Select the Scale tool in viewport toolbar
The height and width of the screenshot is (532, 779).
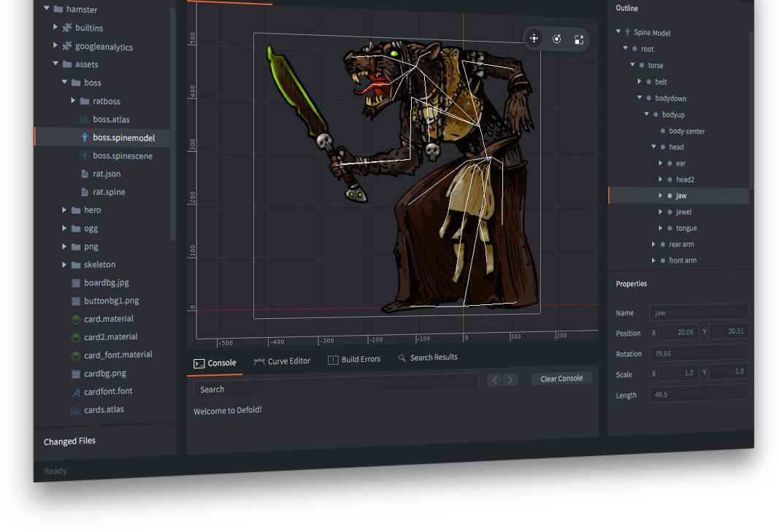coord(579,39)
